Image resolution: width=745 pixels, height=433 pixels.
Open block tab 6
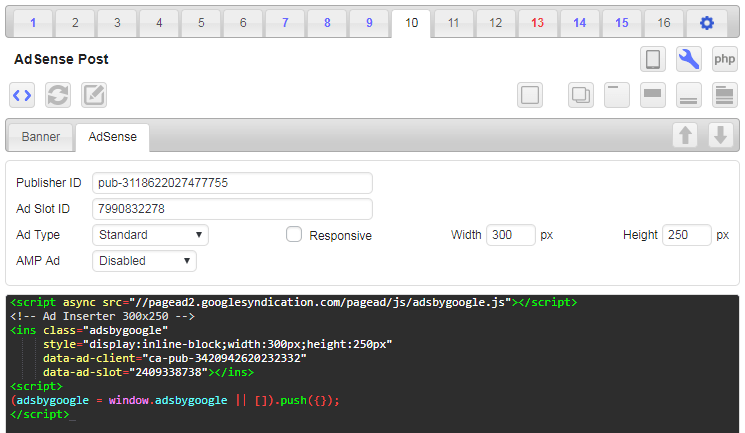(243, 23)
